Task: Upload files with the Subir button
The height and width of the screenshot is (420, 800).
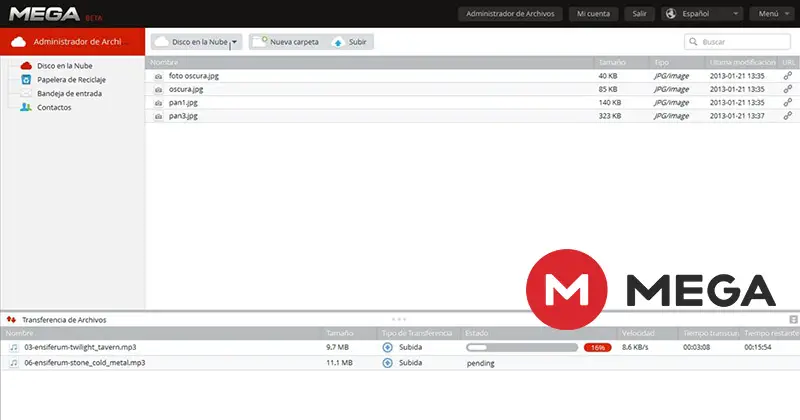Action: pyautogui.click(x=350, y=42)
